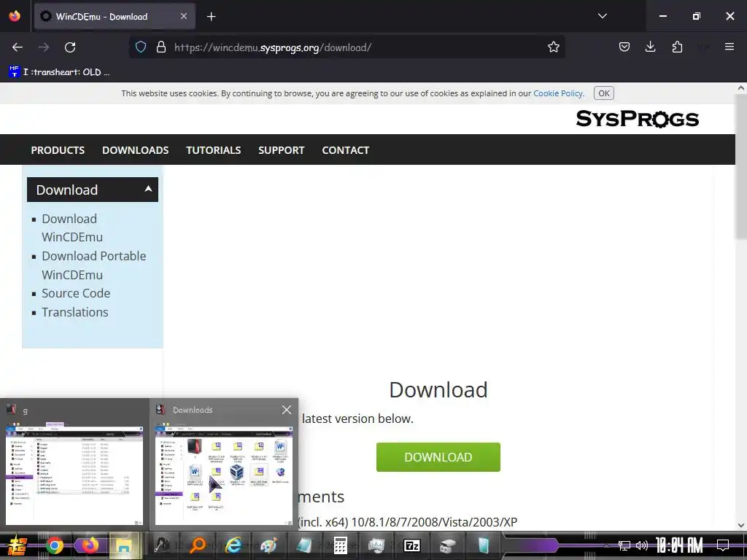
Task: Open the Firefox application menu
Action: click(x=729, y=47)
